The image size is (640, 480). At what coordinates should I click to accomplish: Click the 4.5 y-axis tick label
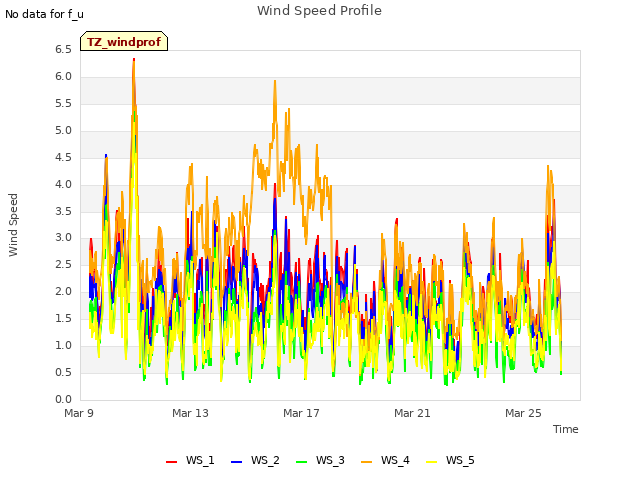tap(63, 158)
